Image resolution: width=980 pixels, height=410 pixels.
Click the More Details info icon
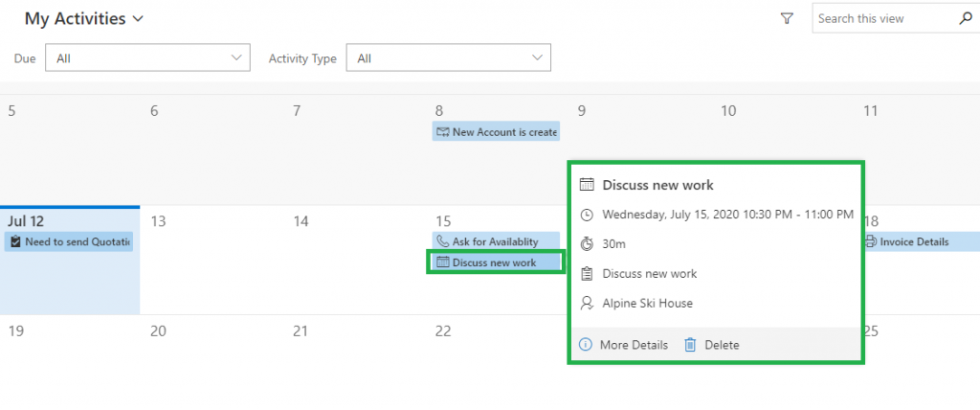point(586,345)
